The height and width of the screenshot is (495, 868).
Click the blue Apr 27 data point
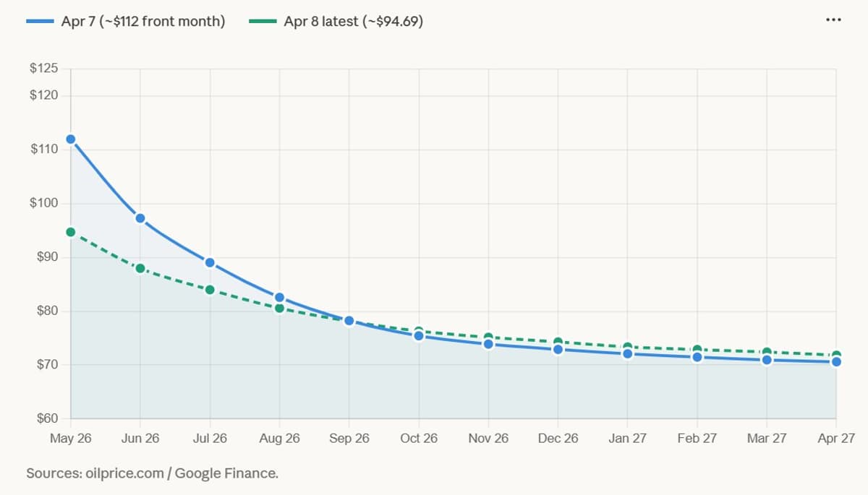tap(836, 362)
